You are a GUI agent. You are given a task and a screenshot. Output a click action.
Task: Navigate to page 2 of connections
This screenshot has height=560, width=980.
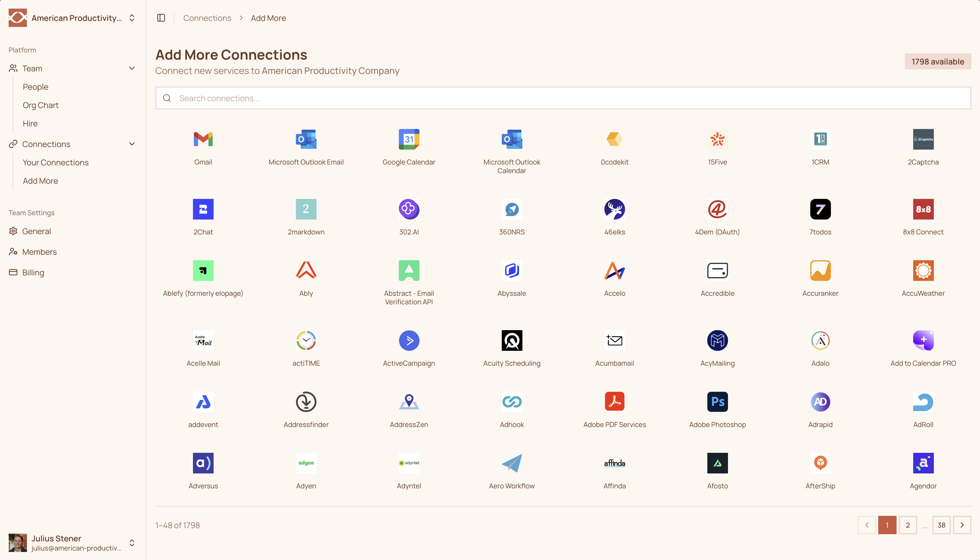pyautogui.click(x=908, y=525)
